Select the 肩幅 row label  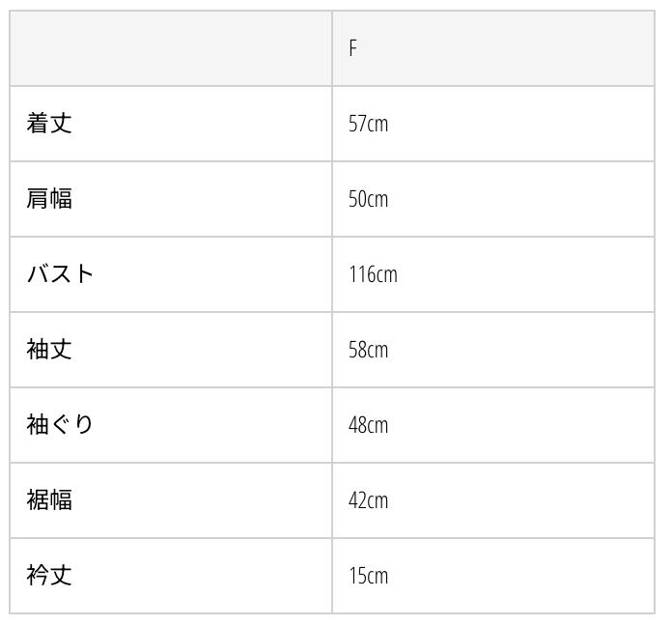tap(49, 199)
